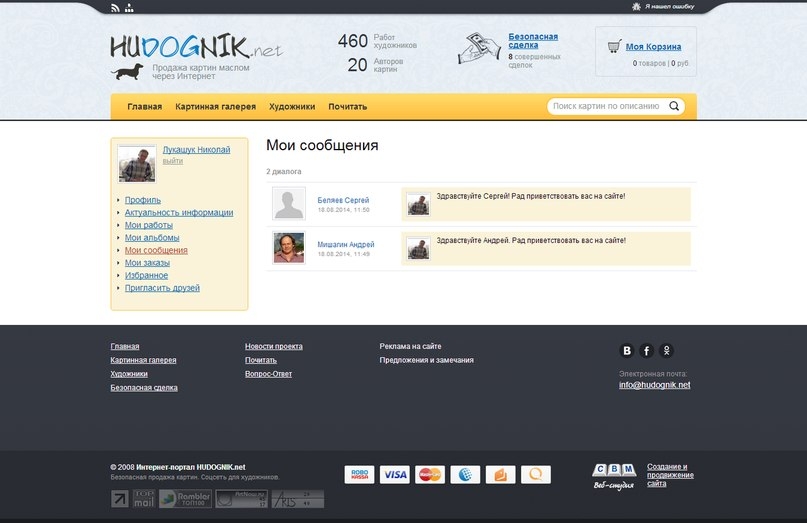This screenshot has height=523, width=807.
Task: Open 'Картинная галерея' in the main menu
Action: (x=215, y=106)
